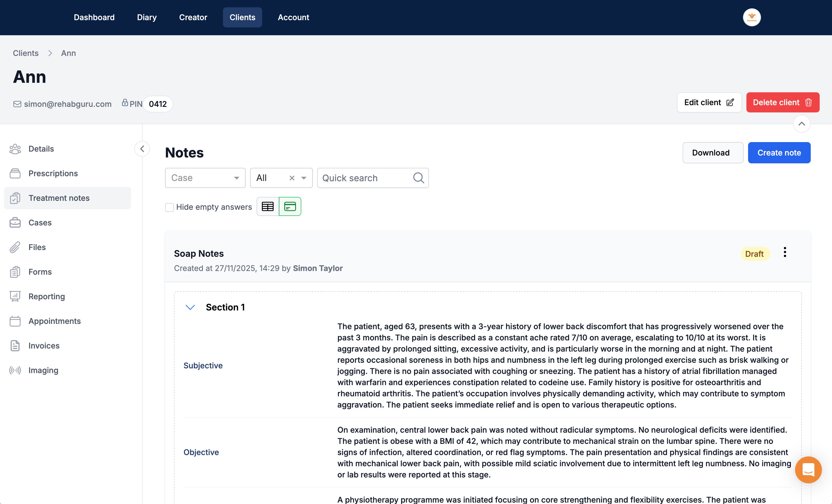Image resolution: width=832 pixels, height=504 pixels.
Task: Collapse Section 1 chevron
Action: point(190,307)
